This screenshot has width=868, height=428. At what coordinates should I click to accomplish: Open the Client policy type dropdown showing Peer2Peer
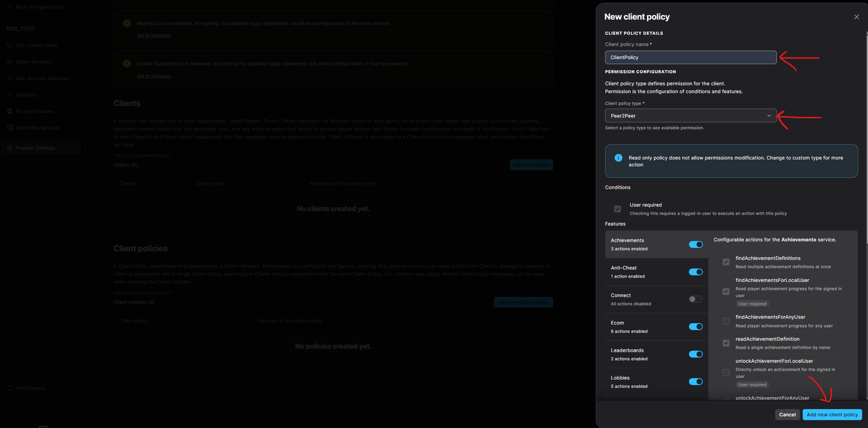[x=691, y=115]
